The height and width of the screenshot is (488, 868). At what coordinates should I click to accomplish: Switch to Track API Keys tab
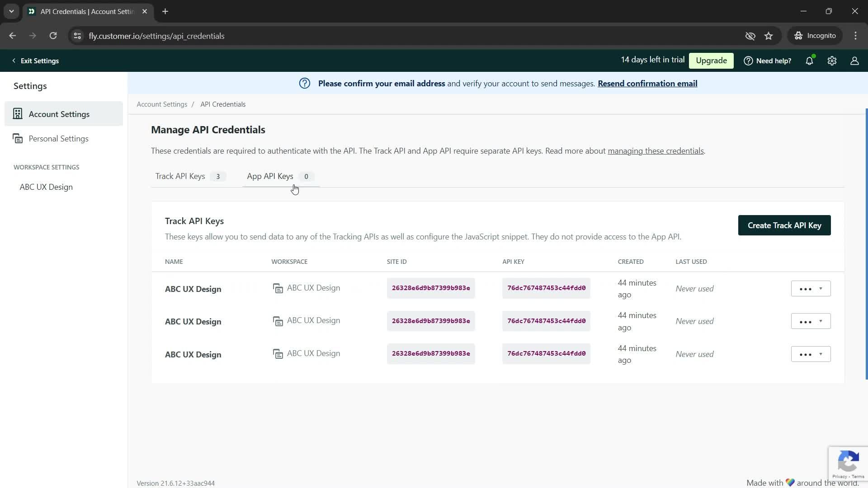click(x=190, y=176)
